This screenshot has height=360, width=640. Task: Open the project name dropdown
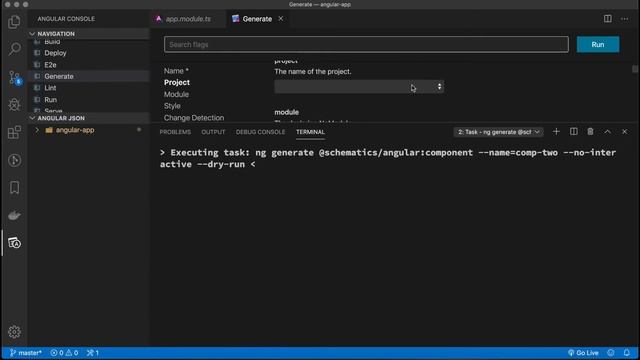359,87
